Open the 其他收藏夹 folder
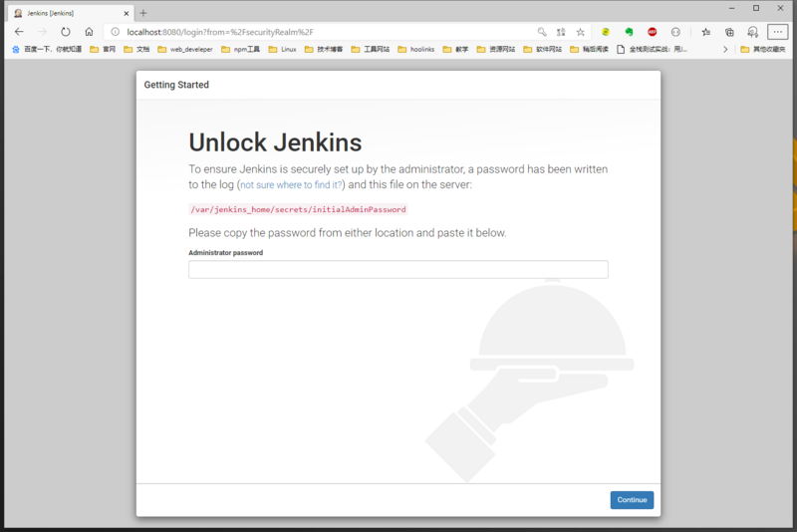The height and width of the screenshot is (532, 797). 763,49
